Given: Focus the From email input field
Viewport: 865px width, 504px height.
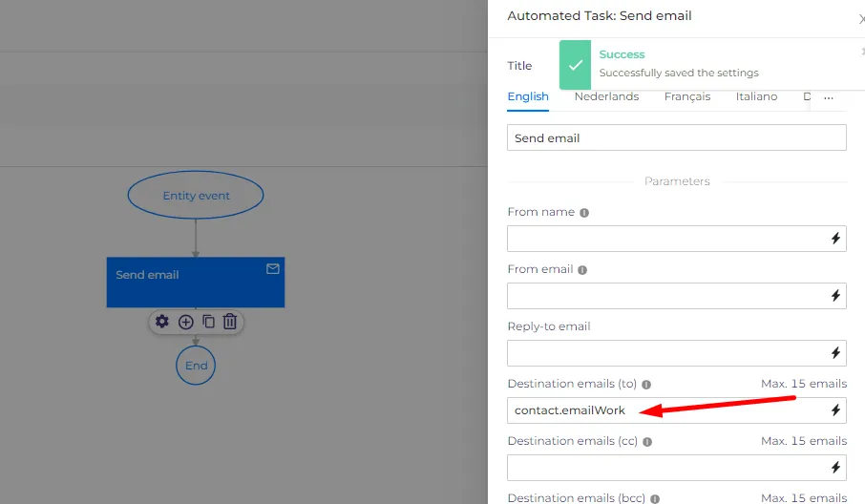Looking at the screenshot, I should tap(676, 296).
